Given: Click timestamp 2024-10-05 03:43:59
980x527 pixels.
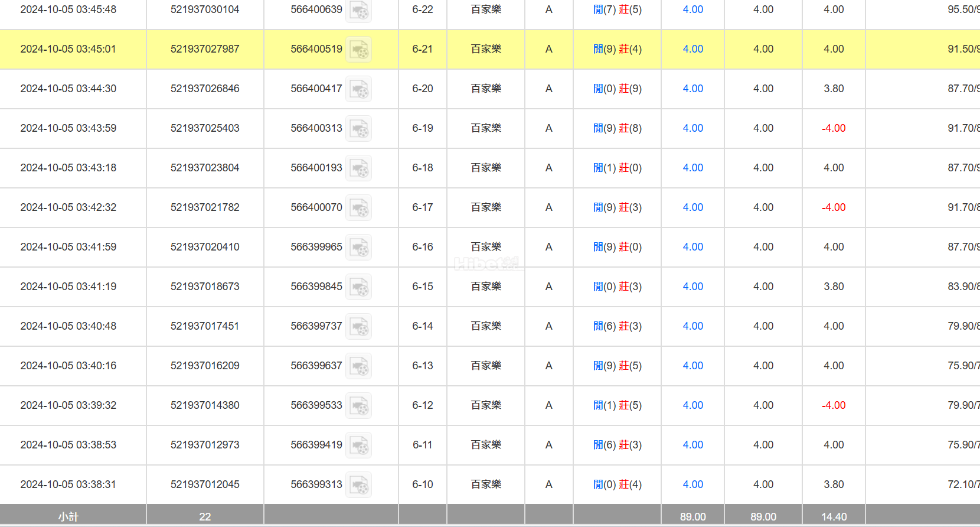Looking at the screenshot, I should tap(68, 128).
